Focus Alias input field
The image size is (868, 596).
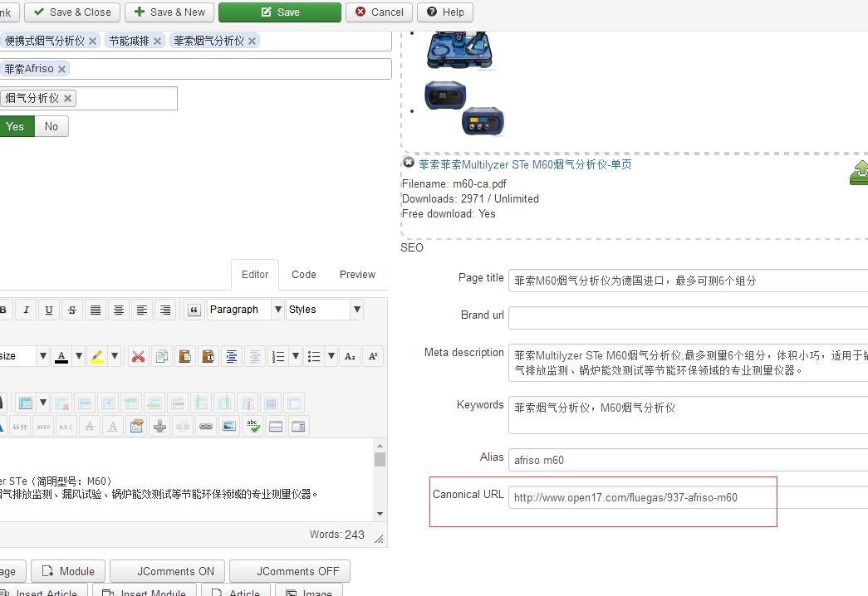pyautogui.click(x=688, y=460)
